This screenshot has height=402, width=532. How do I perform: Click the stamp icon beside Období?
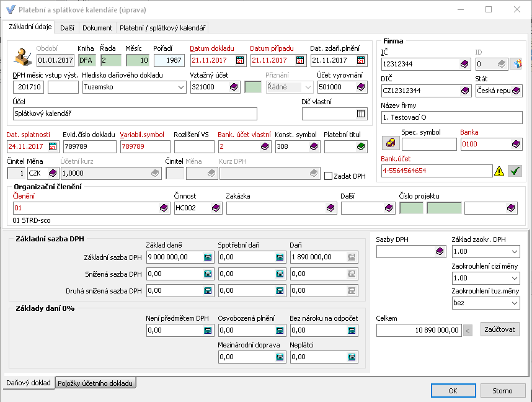tap(23, 56)
